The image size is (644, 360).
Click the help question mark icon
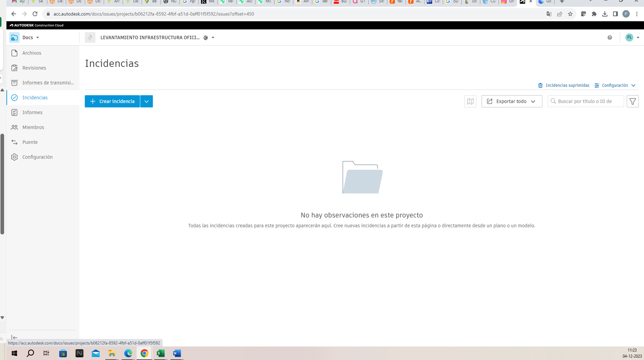[x=610, y=37]
